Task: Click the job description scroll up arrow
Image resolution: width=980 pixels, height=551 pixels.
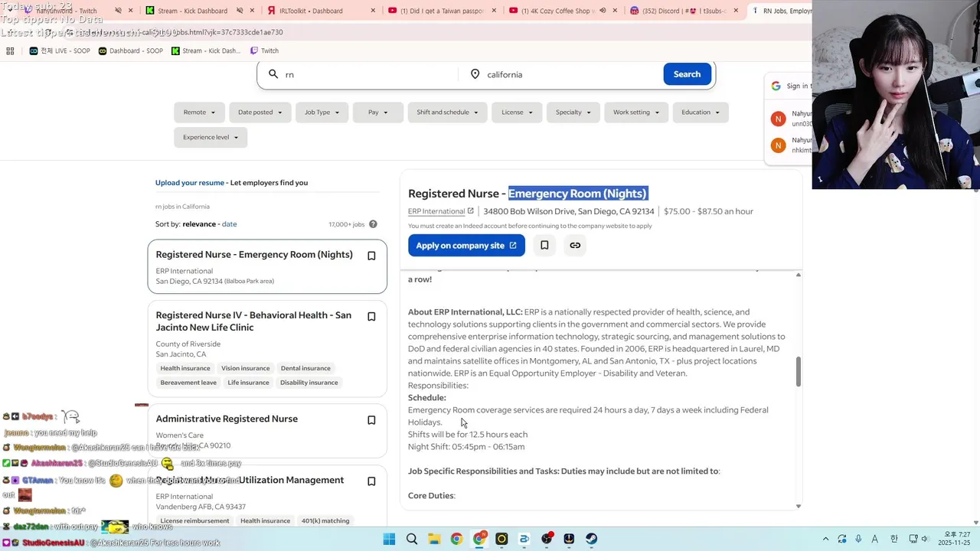Action: tap(798, 275)
